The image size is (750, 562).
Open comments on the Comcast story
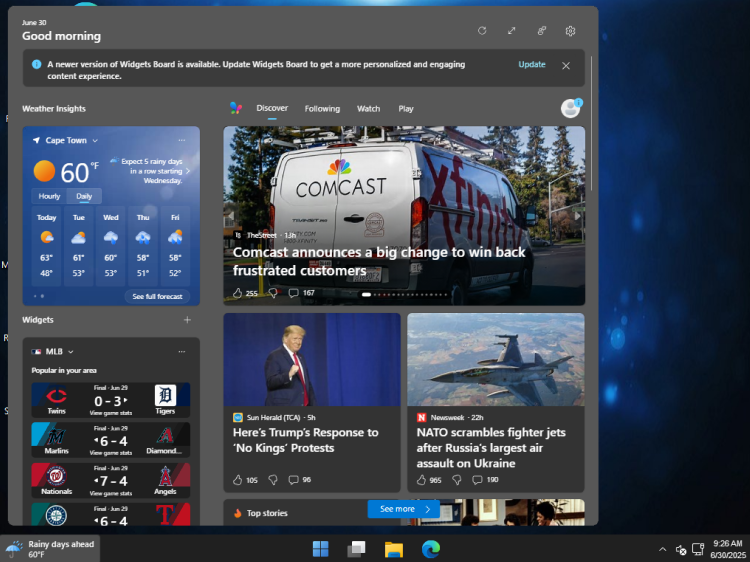(293, 293)
